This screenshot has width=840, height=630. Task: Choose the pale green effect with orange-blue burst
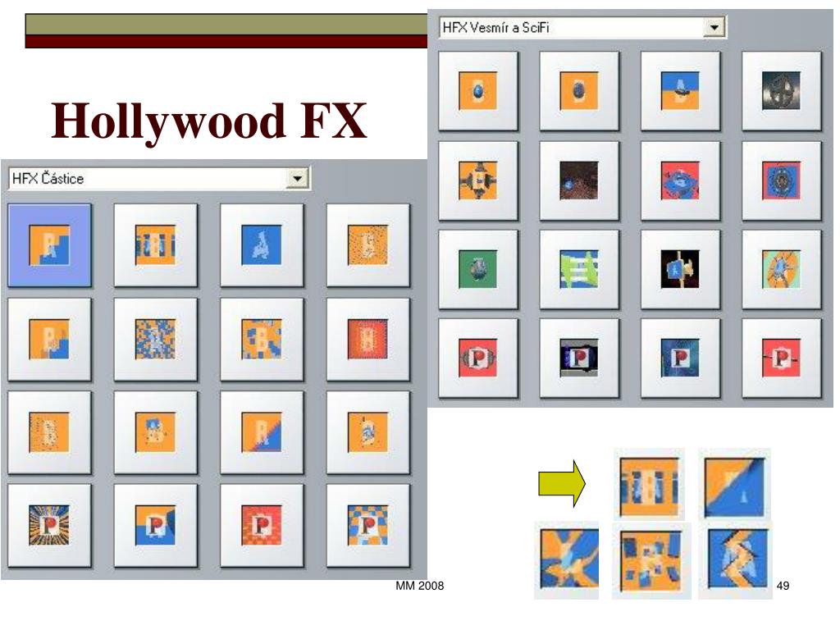tap(781, 269)
